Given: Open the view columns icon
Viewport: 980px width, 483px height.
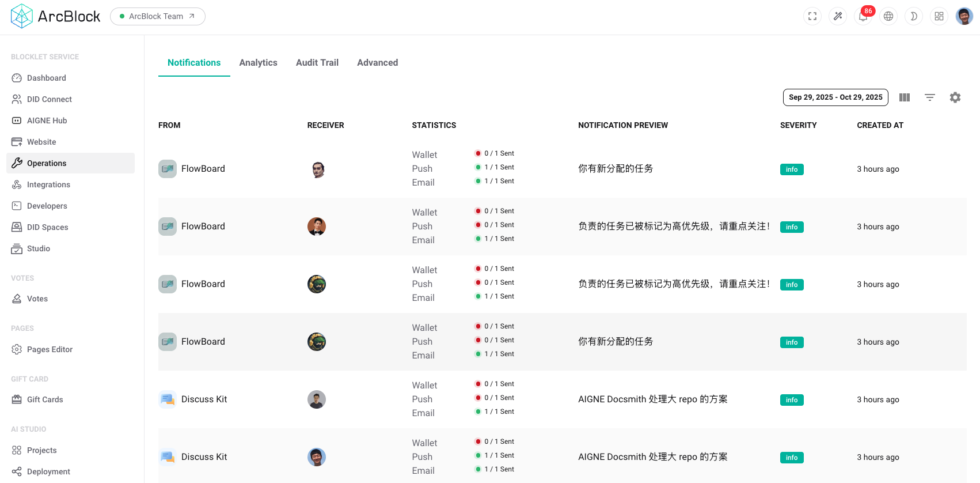Looking at the screenshot, I should pos(905,97).
